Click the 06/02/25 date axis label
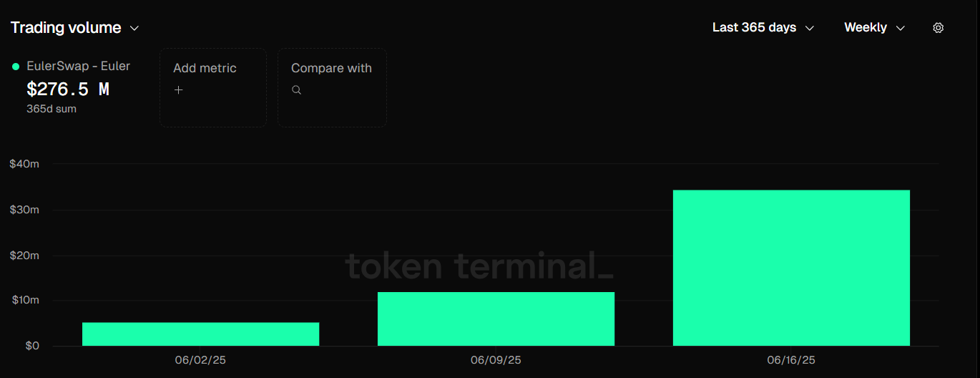980x378 pixels. point(200,360)
